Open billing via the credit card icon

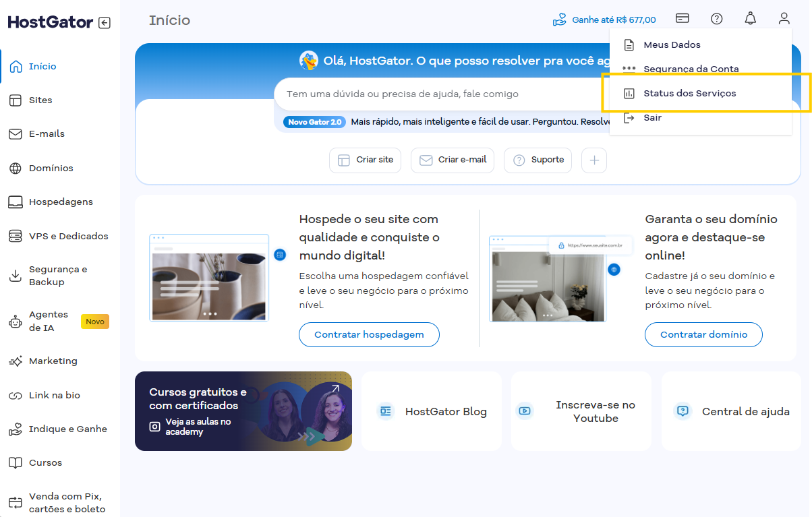[683, 18]
